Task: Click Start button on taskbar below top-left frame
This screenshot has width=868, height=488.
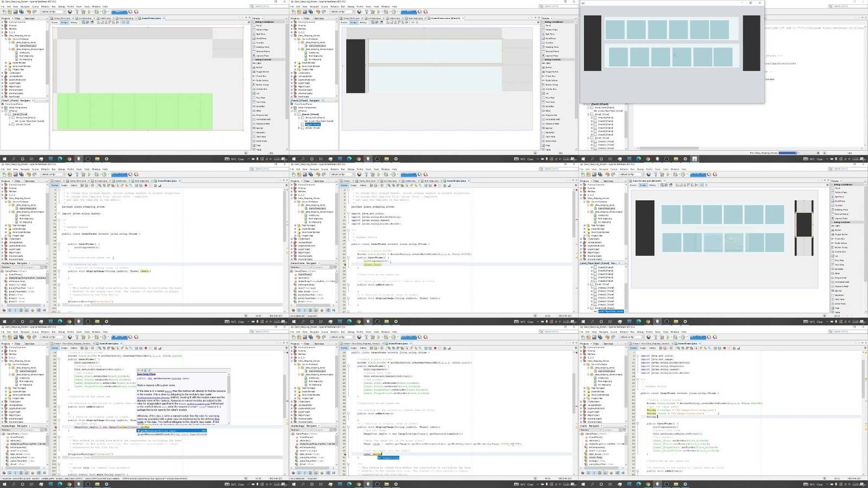Action: 4,159
